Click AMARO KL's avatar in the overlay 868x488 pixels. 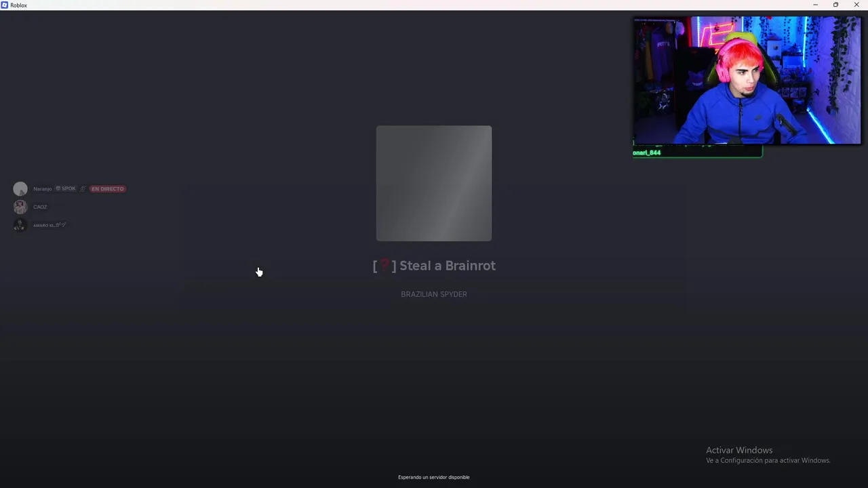tap(20, 225)
